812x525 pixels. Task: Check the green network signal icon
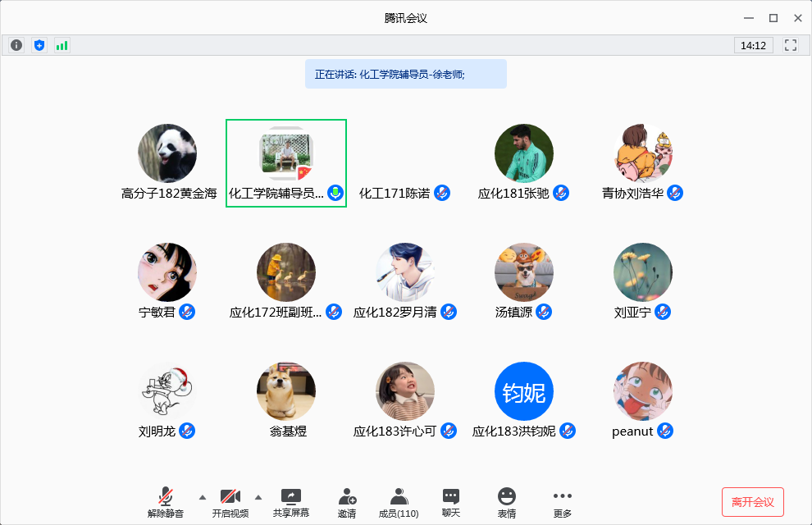pos(62,46)
